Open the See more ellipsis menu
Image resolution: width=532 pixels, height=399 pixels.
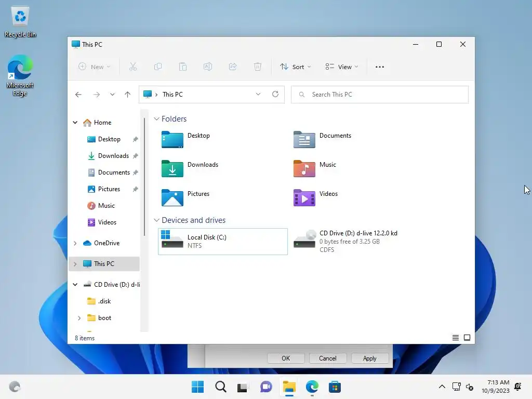click(x=380, y=67)
